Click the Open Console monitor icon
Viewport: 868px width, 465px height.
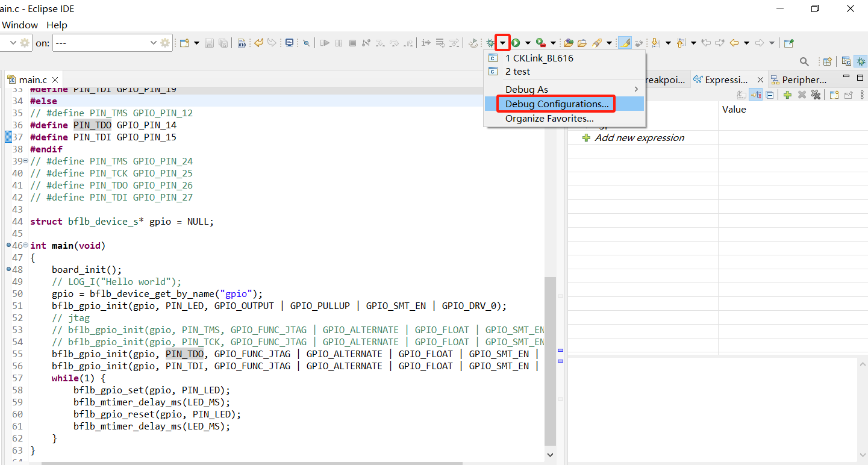pos(289,43)
